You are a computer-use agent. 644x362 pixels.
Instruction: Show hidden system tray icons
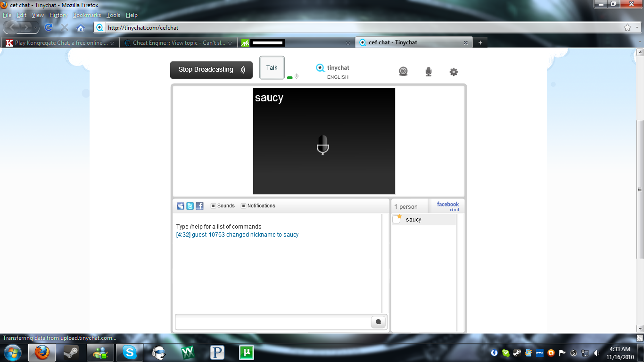pyautogui.click(x=484, y=353)
